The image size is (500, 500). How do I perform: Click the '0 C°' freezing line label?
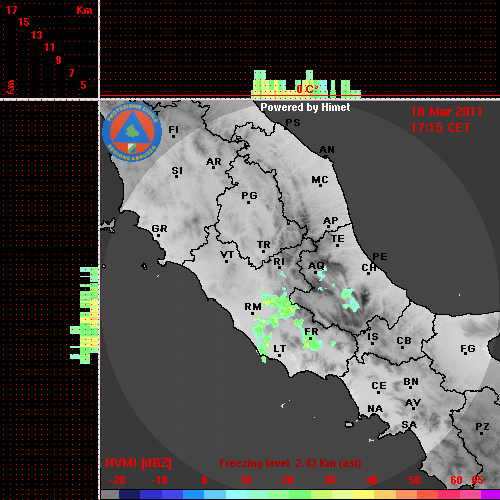[306, 89]
